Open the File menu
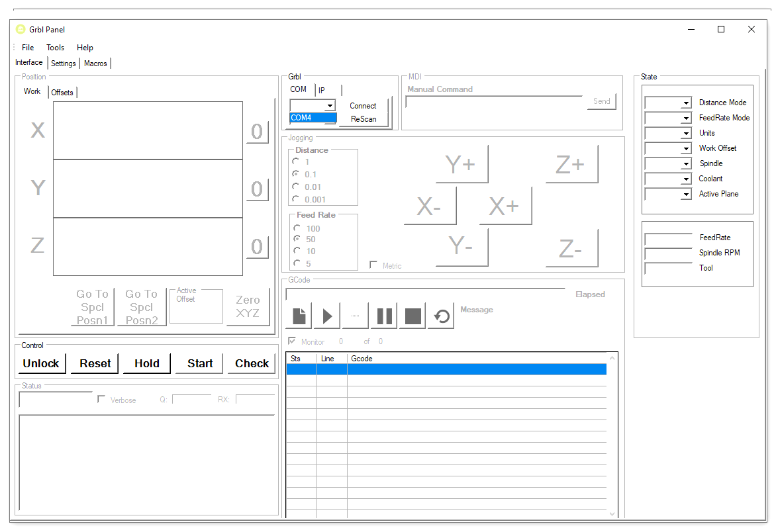 click(x=28, y=48)
